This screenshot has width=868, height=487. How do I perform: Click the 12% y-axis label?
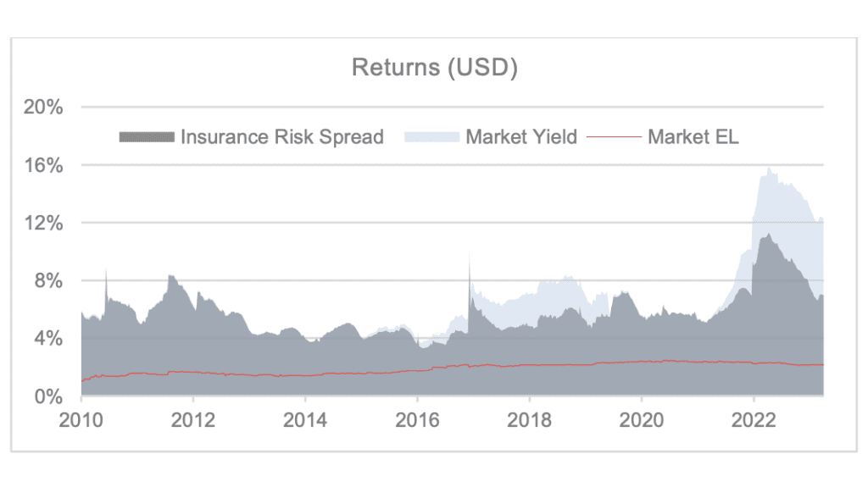coord(44,223)
